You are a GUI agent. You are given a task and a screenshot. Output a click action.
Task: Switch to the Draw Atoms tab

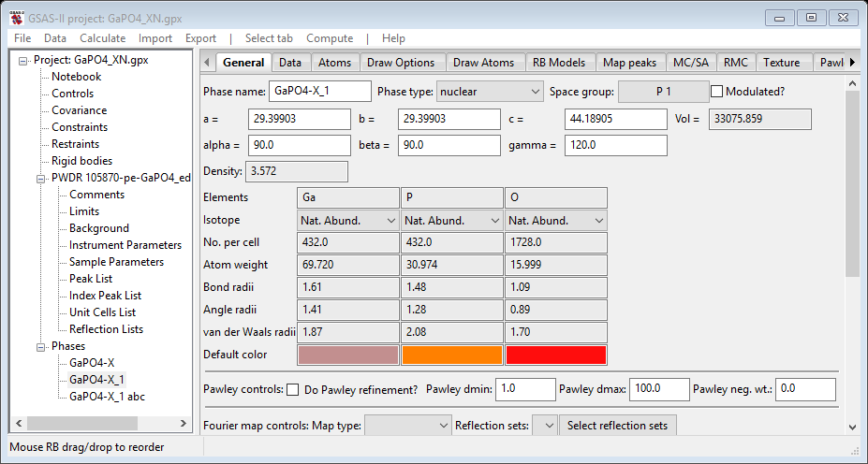tap(483, 63)
